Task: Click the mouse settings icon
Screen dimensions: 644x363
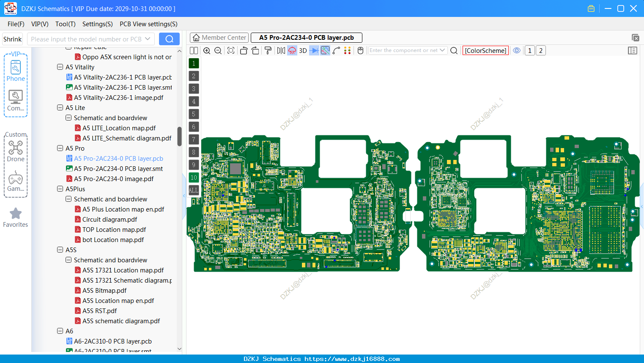Action: (x=360, y=51)
